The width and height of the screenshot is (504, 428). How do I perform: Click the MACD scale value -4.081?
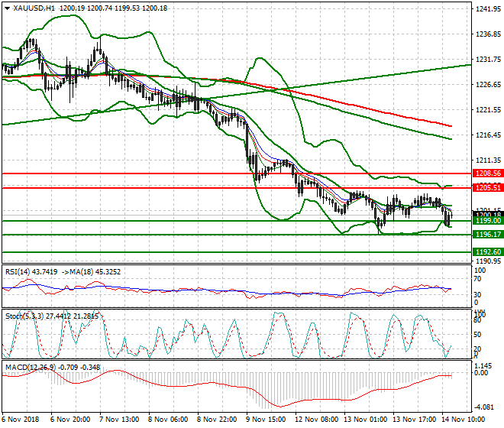[x=483, y=407]
